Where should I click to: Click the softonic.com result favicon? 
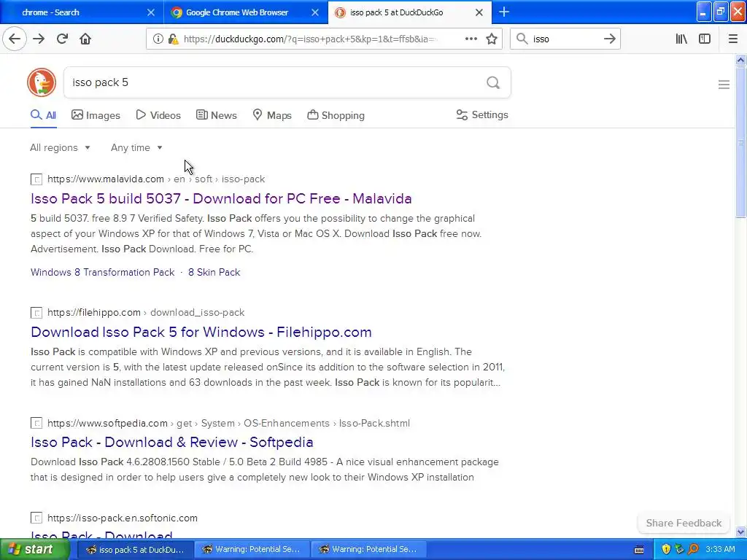point(36,518)
